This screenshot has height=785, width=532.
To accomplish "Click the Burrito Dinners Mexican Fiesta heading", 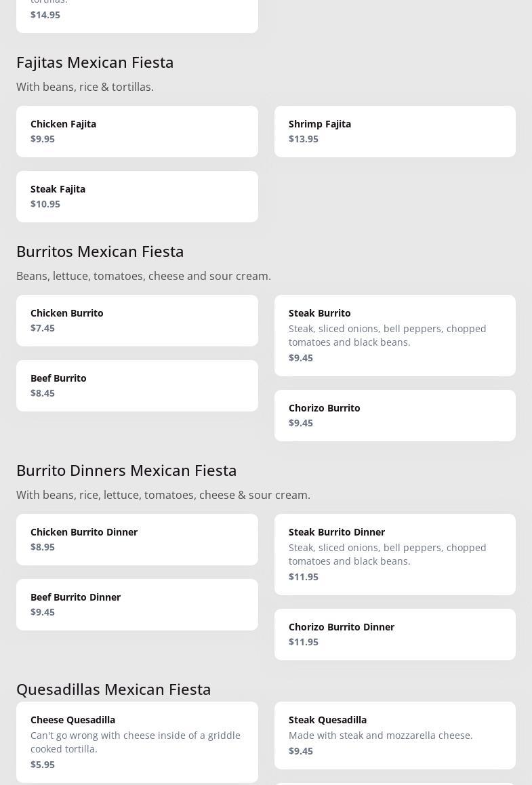I will 127,470.
